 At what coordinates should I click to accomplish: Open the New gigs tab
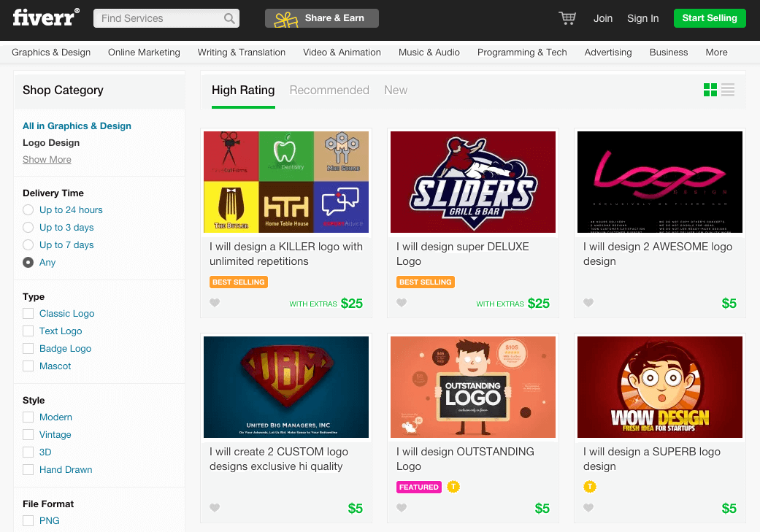point(396,90)
